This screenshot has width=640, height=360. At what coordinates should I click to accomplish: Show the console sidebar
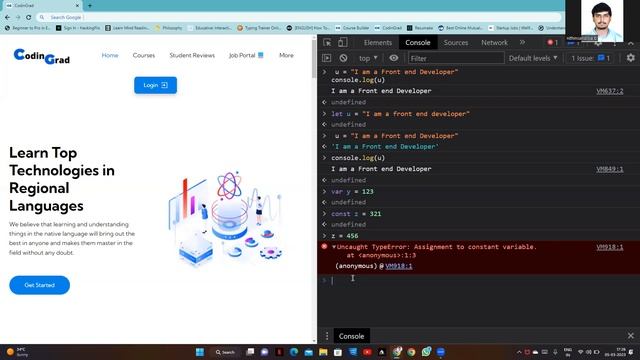[x=327, y=58]
